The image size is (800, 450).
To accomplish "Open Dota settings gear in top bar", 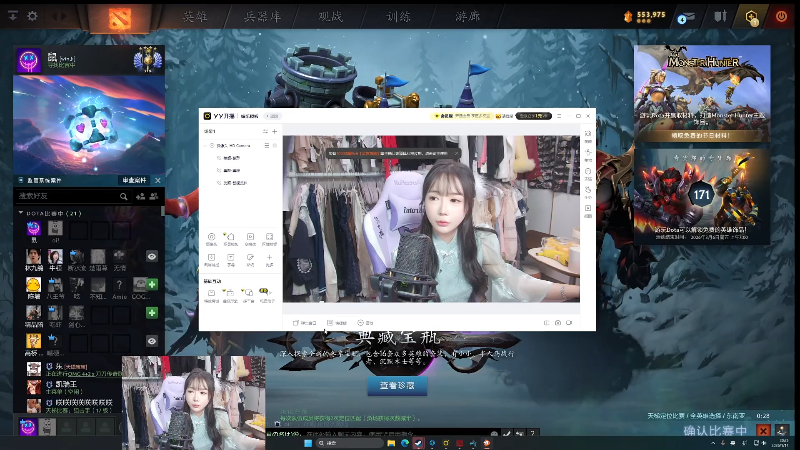I will [32, 16].
